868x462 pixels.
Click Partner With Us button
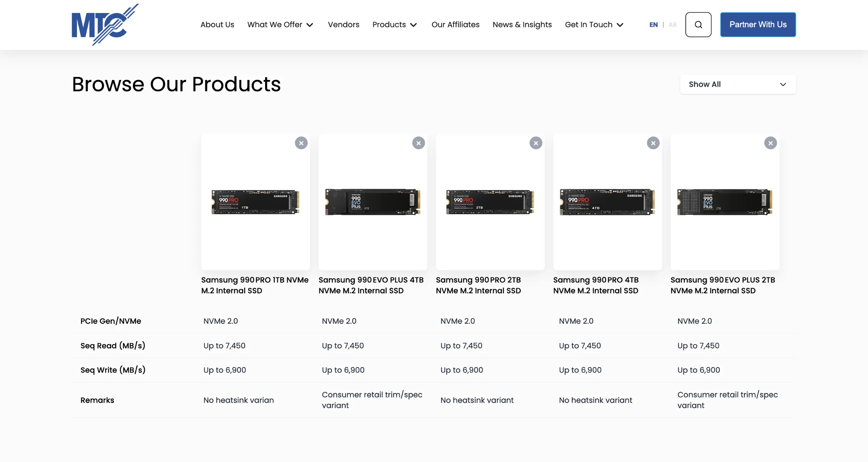758,25
